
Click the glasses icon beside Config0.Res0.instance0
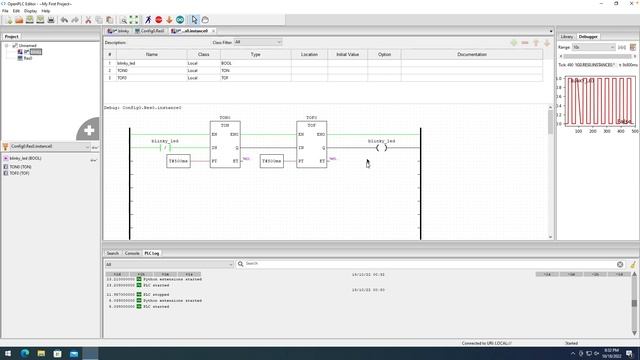pos(94,147)
